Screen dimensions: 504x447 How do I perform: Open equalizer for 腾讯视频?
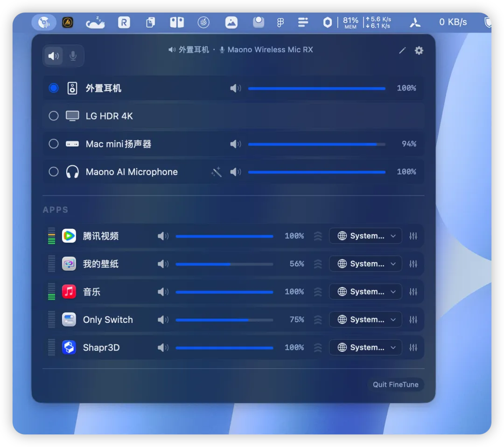click(413, 236)
